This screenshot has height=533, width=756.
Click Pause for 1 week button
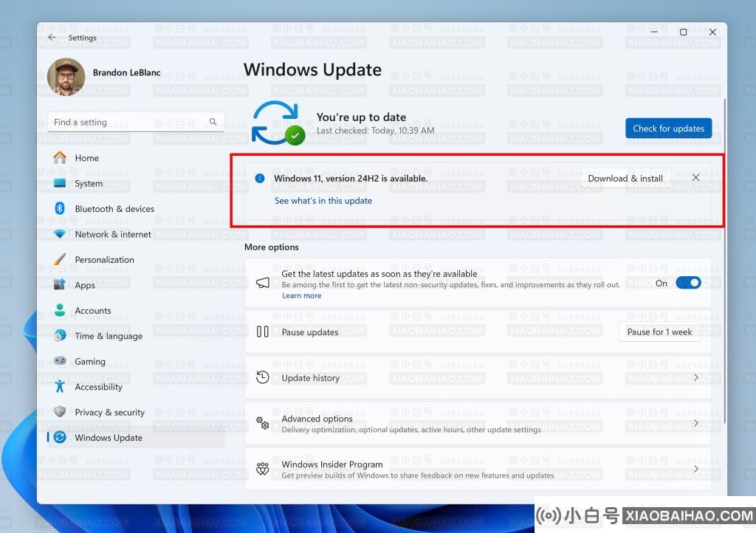click(x=659, y=331)
